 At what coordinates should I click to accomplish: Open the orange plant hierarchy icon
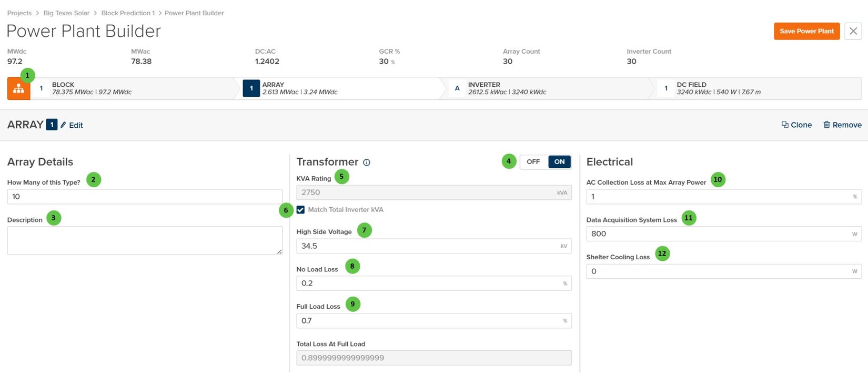18,88
